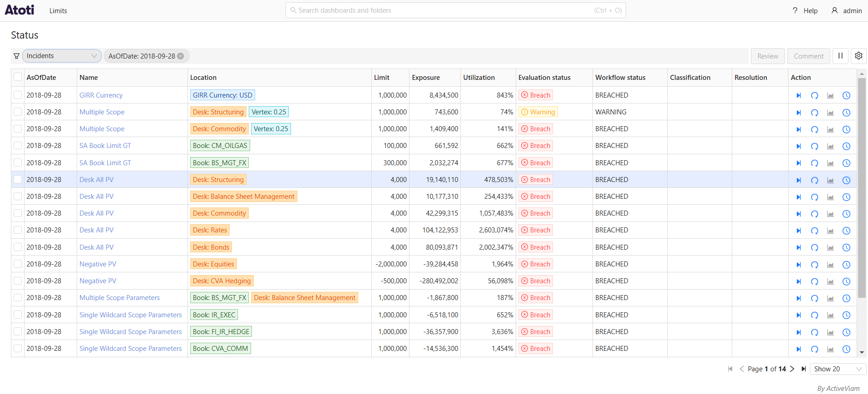Check the box for the GIRR Currency row
The width and height of the screenshot is (868, 394).
point(18,95)
